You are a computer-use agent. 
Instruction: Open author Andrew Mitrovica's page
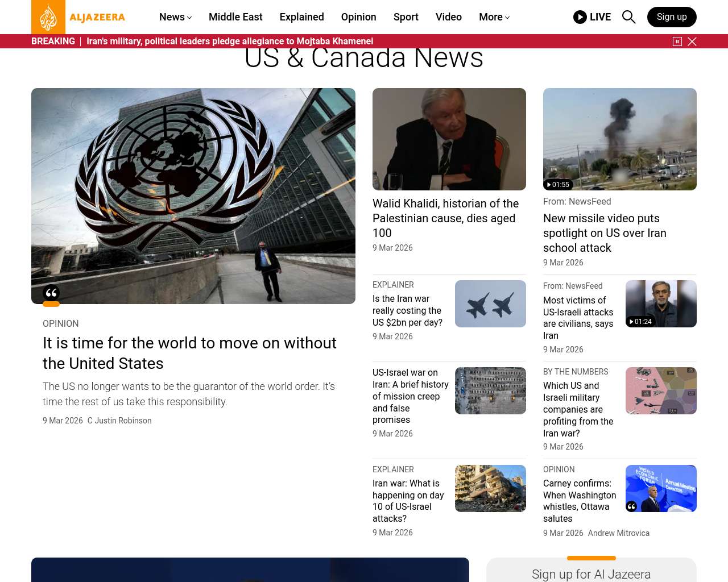pyautogui.click(x=619, y=533)
